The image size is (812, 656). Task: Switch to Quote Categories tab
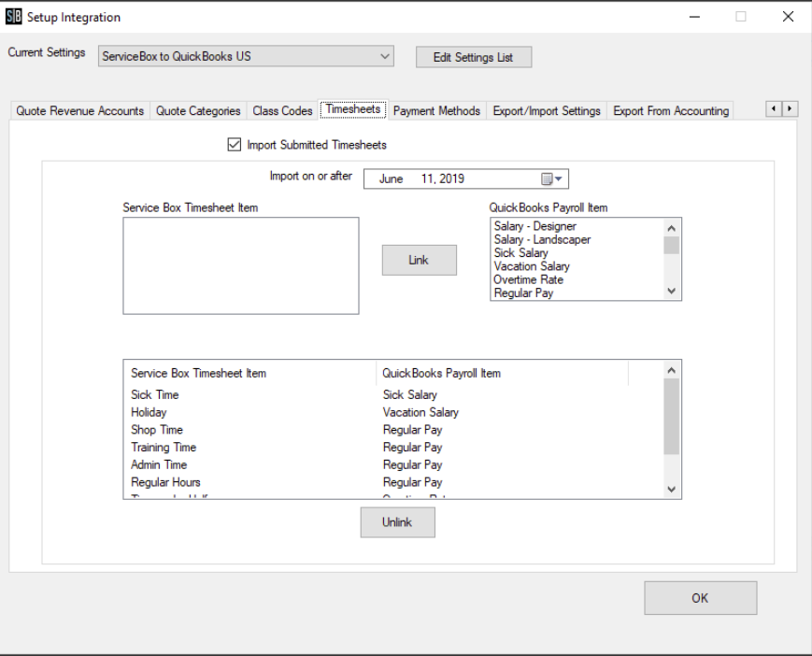(198, 111)
